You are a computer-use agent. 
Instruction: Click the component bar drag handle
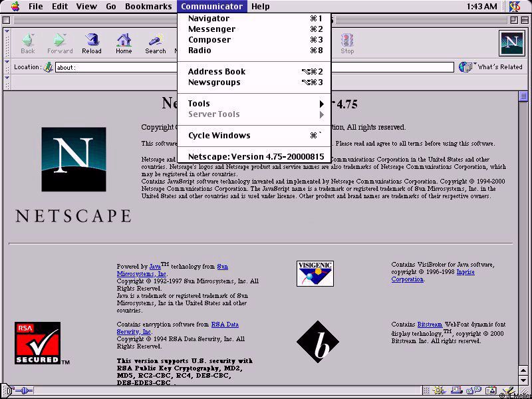[427, 391]
